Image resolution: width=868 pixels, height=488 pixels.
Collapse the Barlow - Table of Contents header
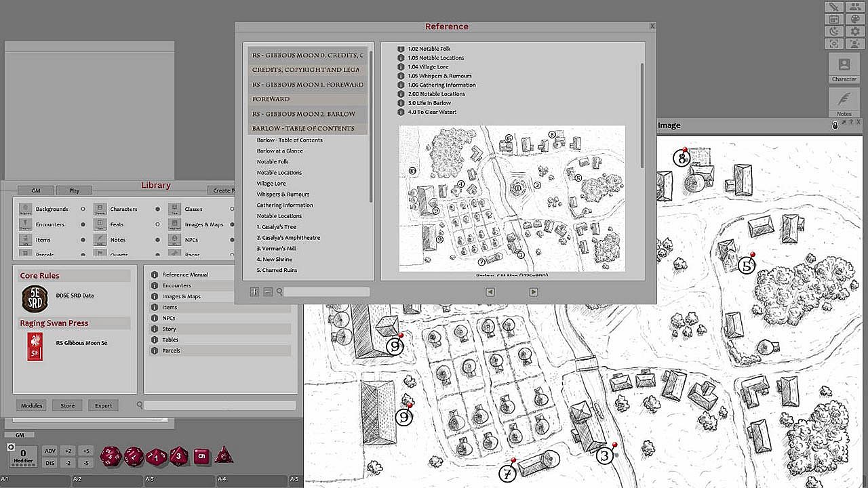click(308, 128)
